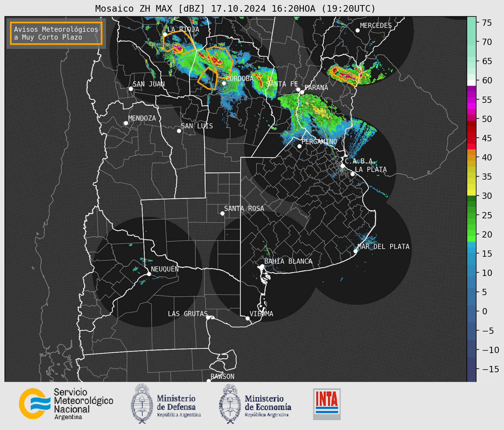Click the map title 'Mosaico ZH MAX [dBZ]'

coord(150,8)
